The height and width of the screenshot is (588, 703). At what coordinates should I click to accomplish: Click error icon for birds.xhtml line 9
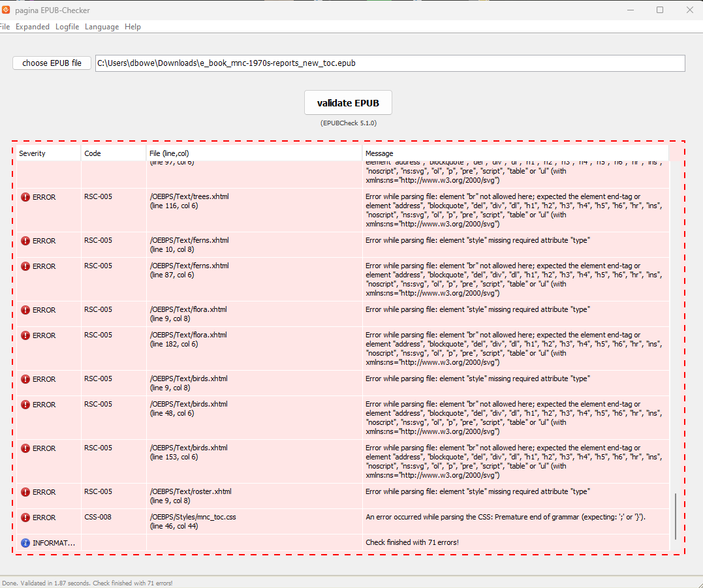coord(25,379)
